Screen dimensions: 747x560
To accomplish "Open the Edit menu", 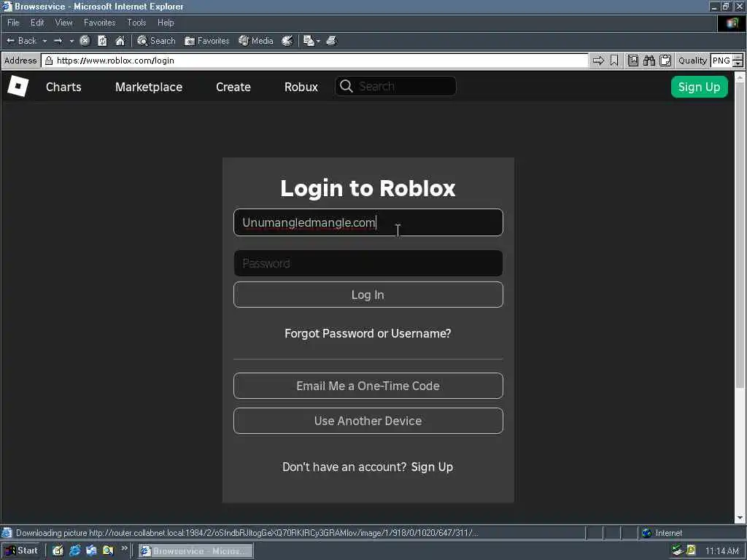I will 37,23.
